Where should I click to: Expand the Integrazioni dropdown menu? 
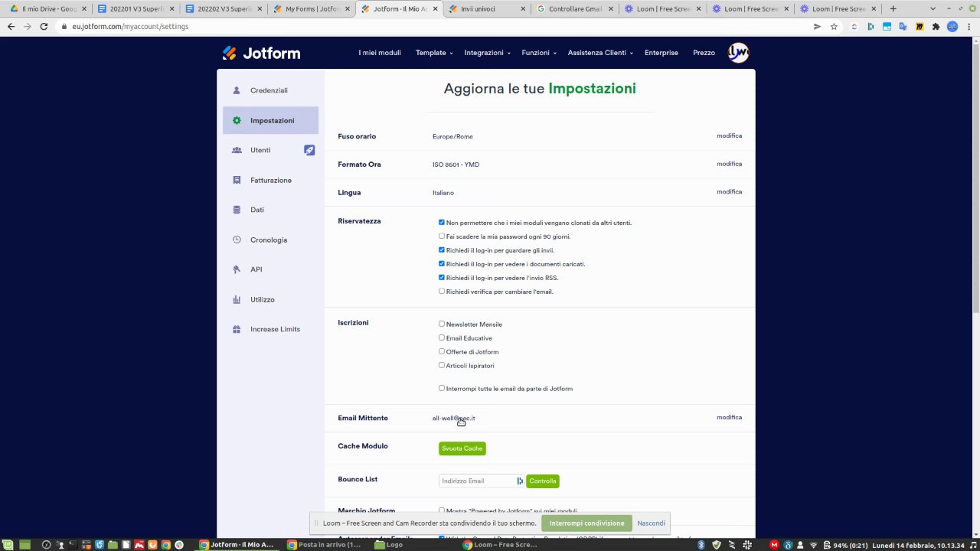coord(488,53)
